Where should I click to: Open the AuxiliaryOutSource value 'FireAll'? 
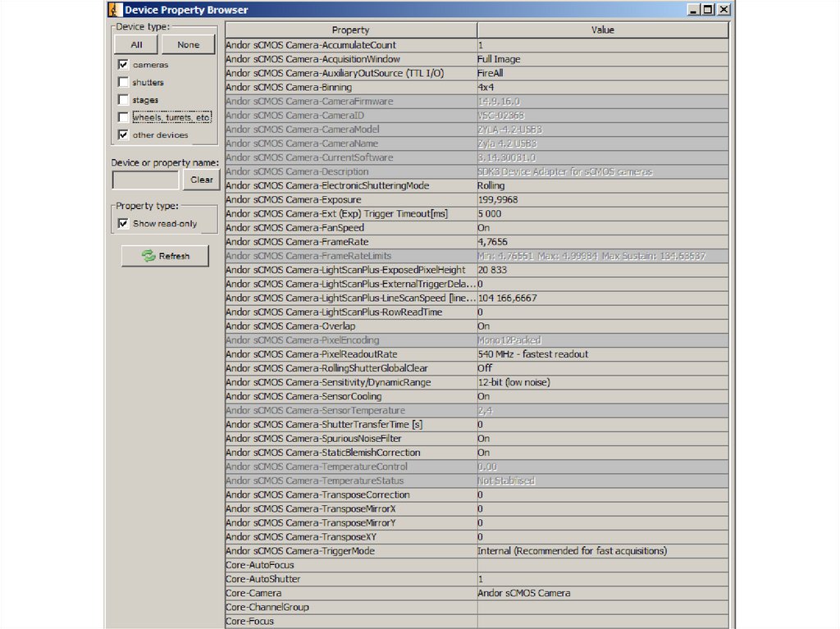(603, 73)
